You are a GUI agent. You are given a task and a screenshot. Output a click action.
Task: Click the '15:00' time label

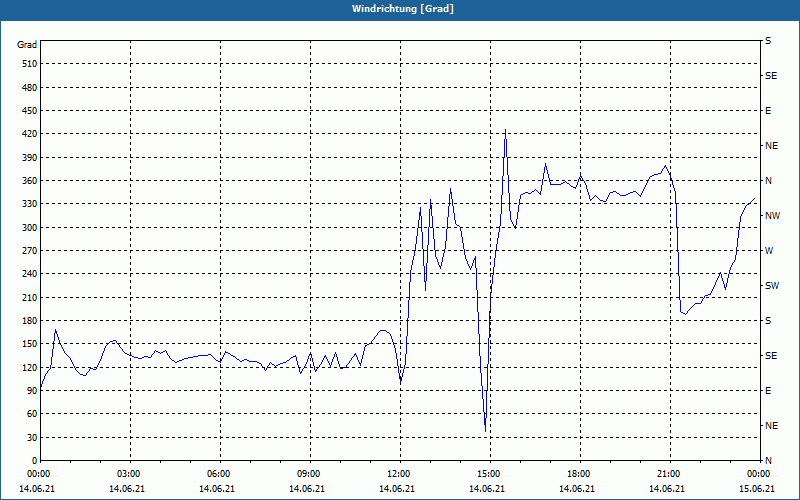490,473
